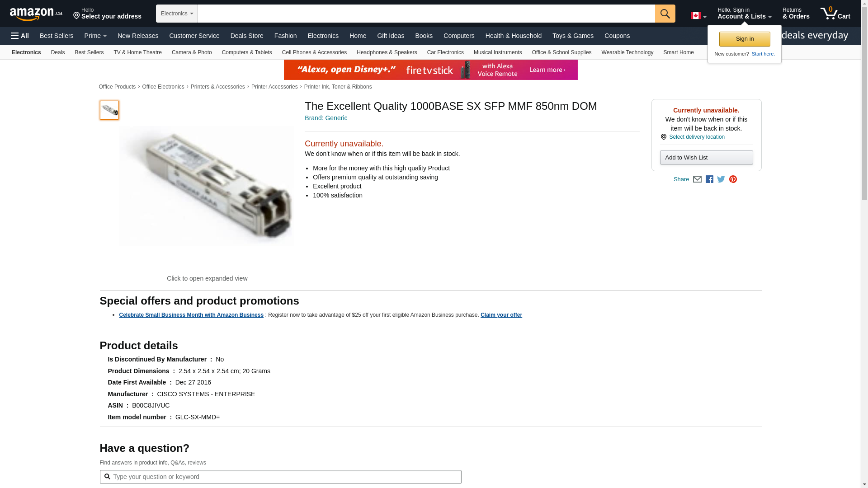Viewport: 868px width, 488px height.
Task: Expand the Electronics search category dropdown
Action: click(x=177, y=14)
